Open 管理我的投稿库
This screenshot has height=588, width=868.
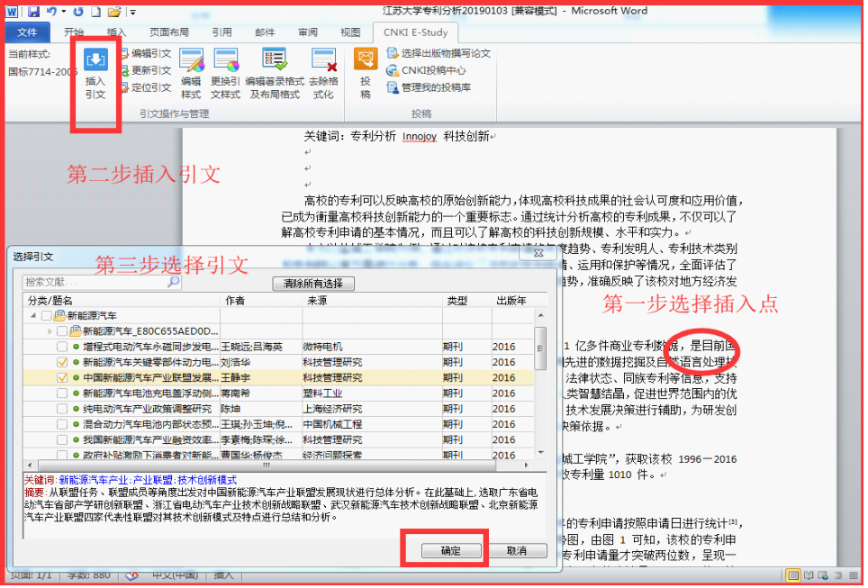click(x=429, y=87)
